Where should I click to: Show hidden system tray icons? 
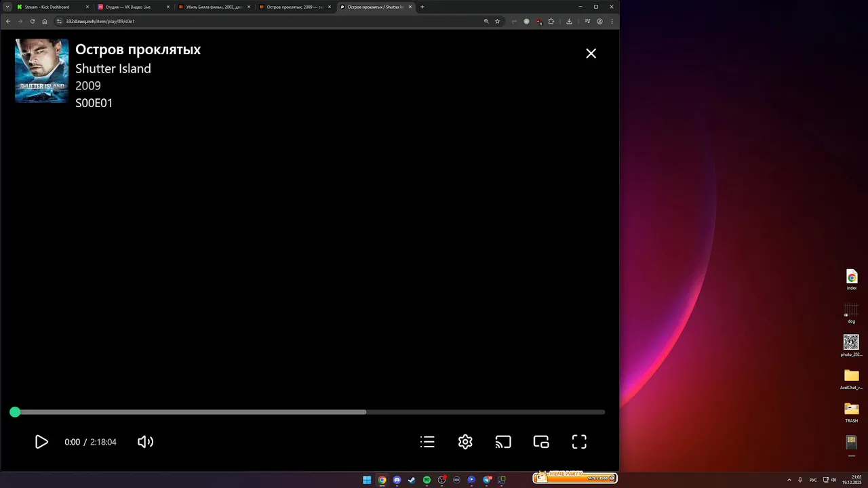pos(789,480)
